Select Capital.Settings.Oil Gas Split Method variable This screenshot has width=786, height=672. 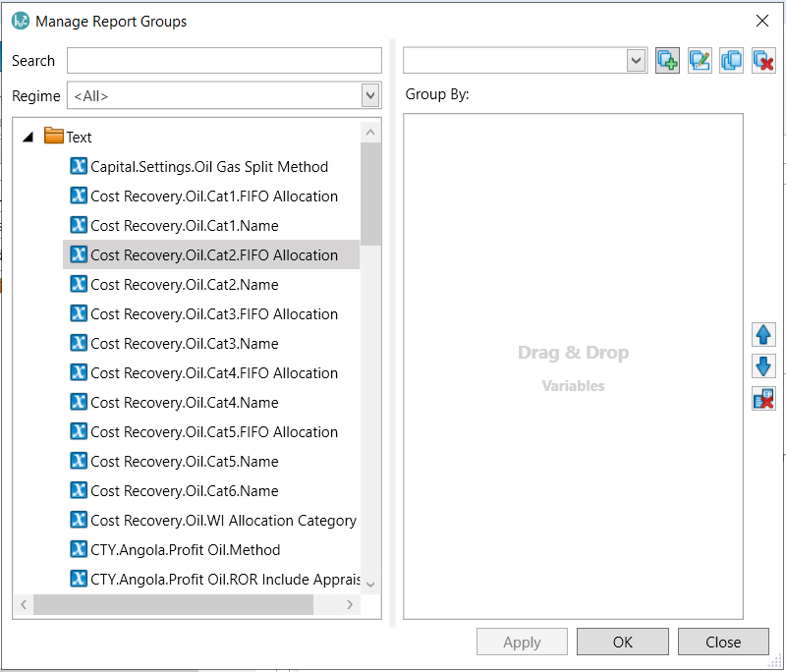209,167
